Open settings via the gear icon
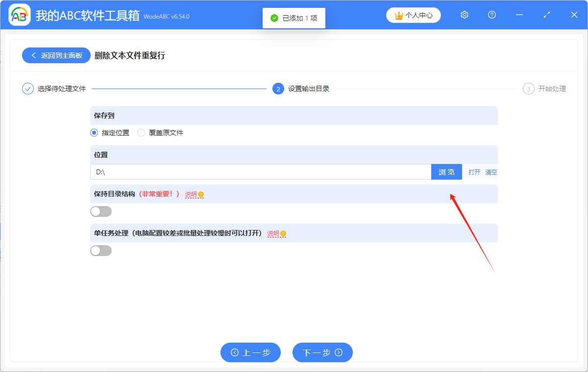The image size is (588, 372). coord(464,15)
